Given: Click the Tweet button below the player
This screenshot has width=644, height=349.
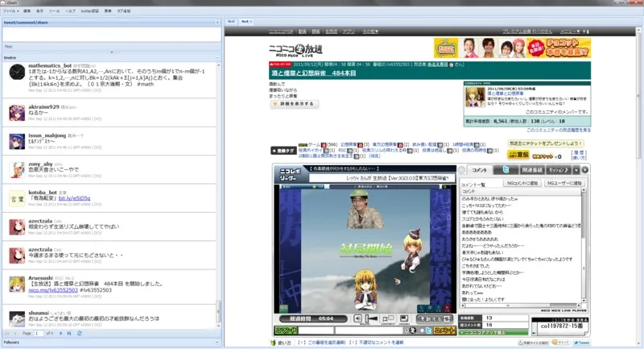Looking at the screenshot, I should click(583, 342).
